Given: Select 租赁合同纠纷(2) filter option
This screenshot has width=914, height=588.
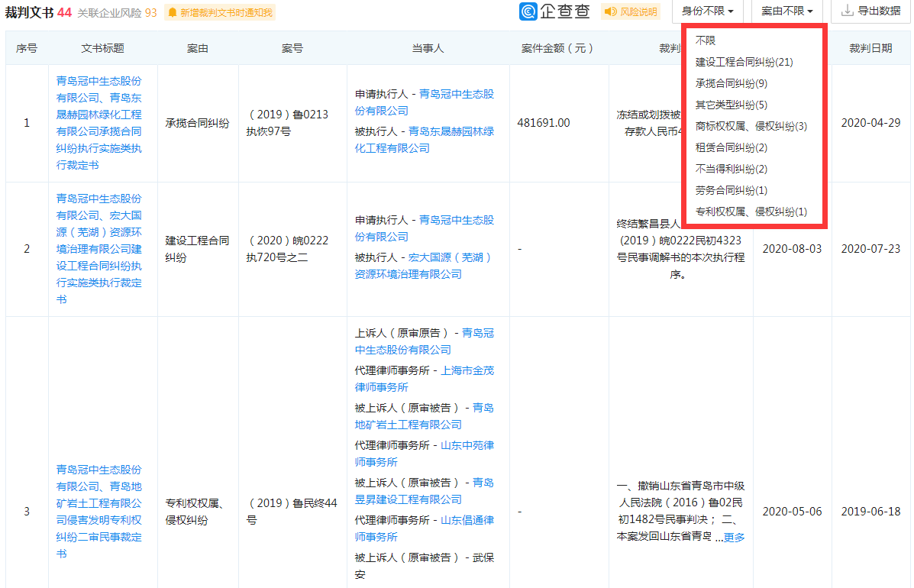Looking at the screenshot, I should [732, 147].
